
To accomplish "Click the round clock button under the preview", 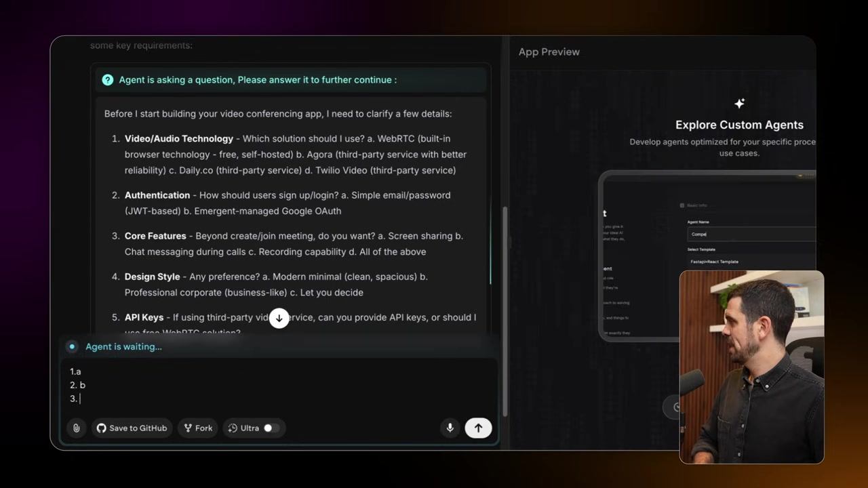I will point(675,407).
